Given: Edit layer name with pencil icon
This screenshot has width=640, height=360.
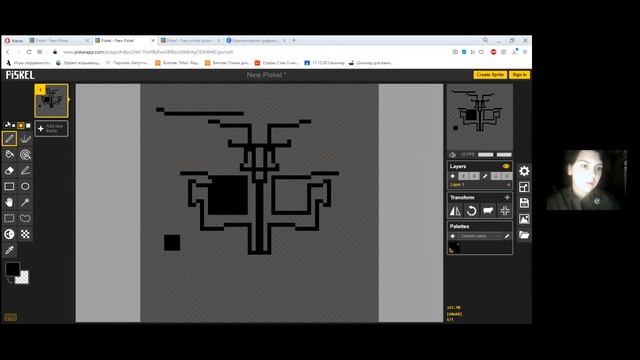Looking at the screenshot, I should click(485, 176).
